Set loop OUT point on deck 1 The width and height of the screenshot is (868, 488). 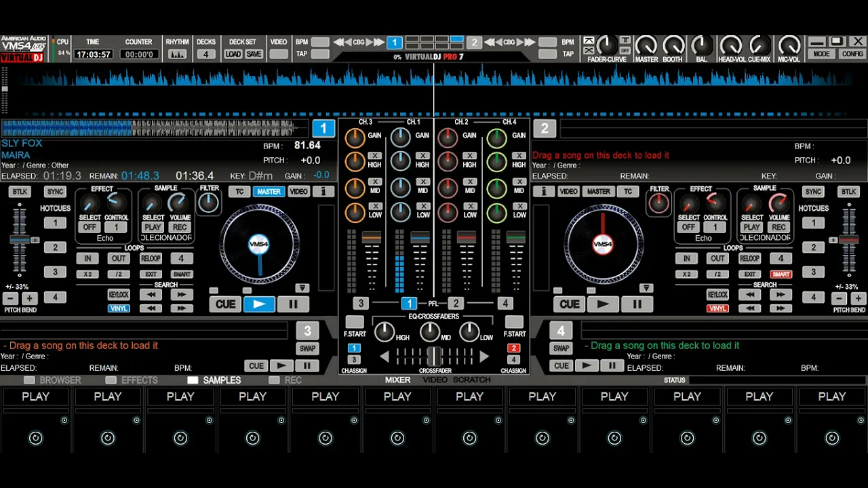click(x=119, y=258)
